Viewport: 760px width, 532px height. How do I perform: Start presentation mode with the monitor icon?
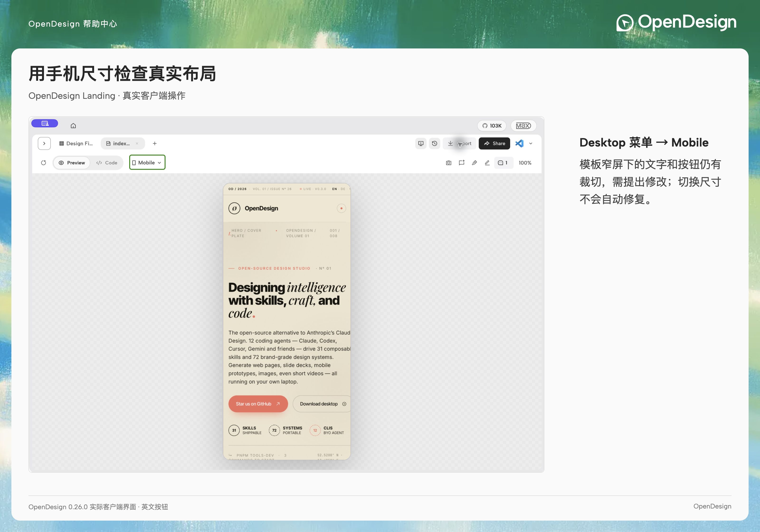421,143
